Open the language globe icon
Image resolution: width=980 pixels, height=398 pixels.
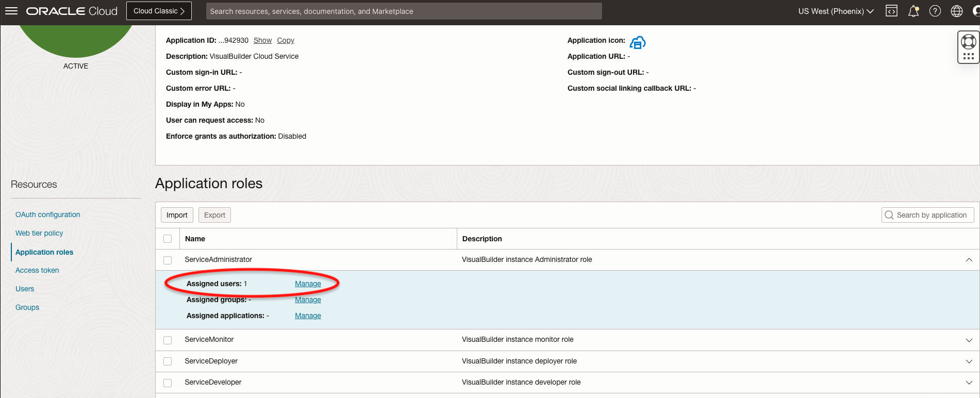tap(956, 11)
